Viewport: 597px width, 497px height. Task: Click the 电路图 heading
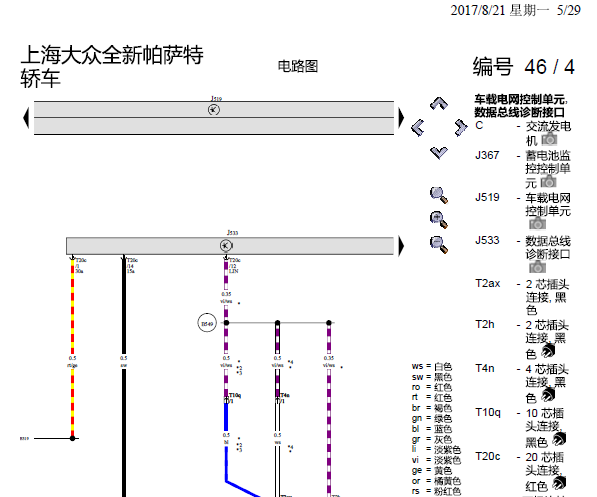(x=298, y=66)
